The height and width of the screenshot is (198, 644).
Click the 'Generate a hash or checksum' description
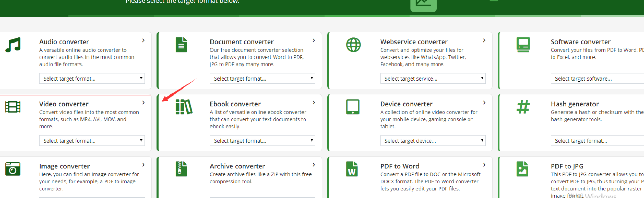597,116
